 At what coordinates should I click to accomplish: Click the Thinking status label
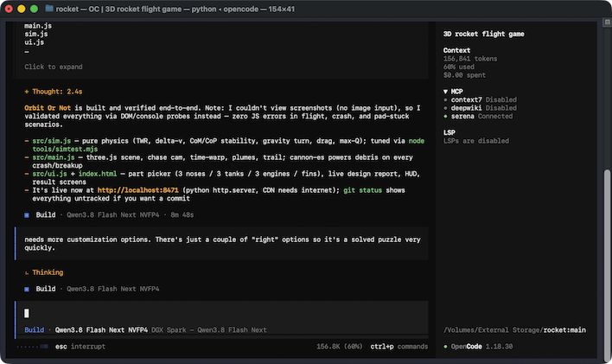click(48, 272)
